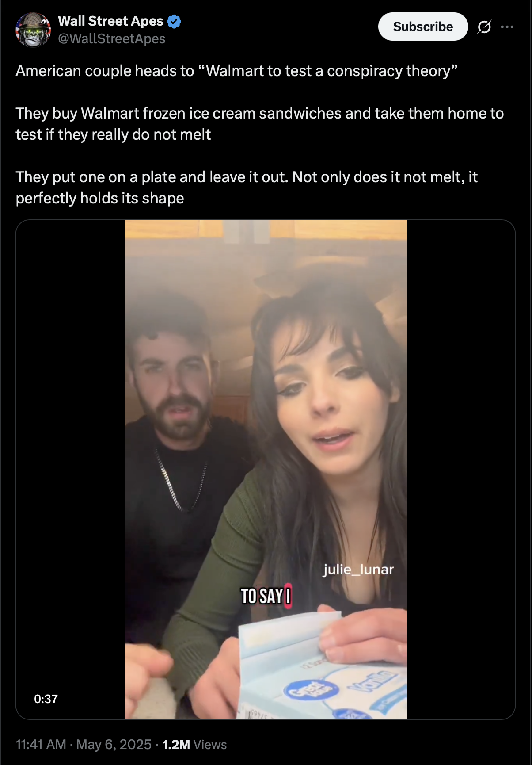
Task: Open the three-dot more options menu
Action: tap(507, 27)
